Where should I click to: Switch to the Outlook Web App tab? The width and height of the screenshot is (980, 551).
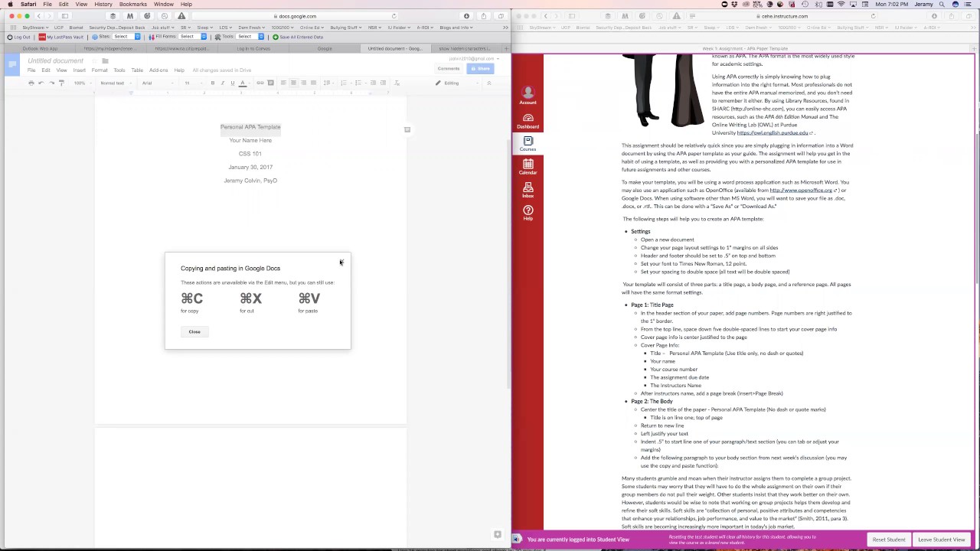pos(40,48)
